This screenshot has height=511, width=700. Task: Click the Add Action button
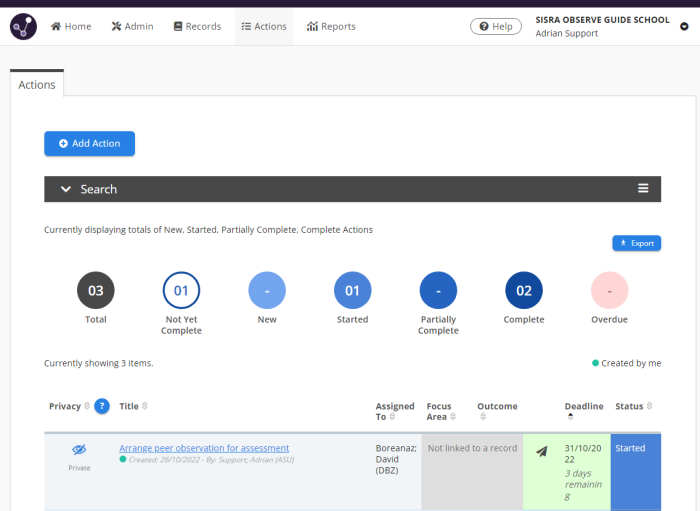(89, 144)
